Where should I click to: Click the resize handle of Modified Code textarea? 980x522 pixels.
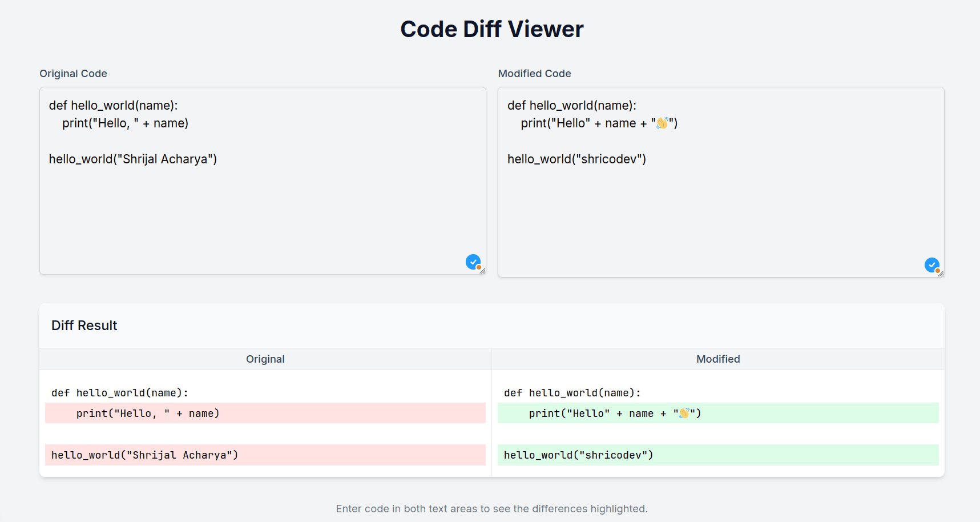point(941,274)
